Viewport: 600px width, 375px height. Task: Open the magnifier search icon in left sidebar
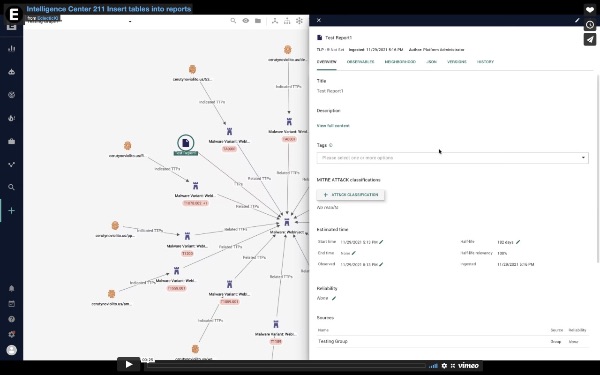pos(11,187)
